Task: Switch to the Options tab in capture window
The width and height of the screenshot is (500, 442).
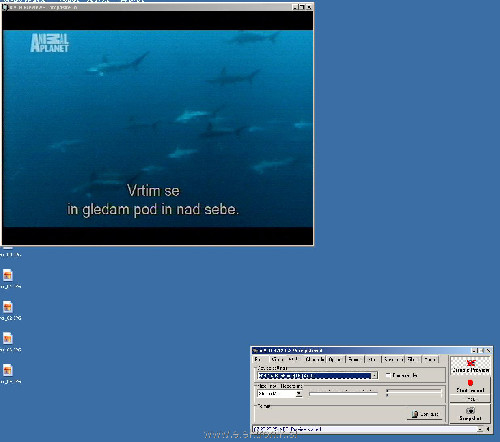Action: 335,359
